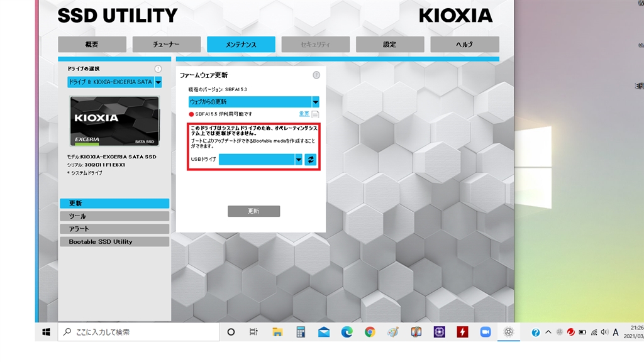The height and width of the screenshot is (362, 644).
Task: Open Bootable SSD Utility sidebar item
Action: coord(114,242)
